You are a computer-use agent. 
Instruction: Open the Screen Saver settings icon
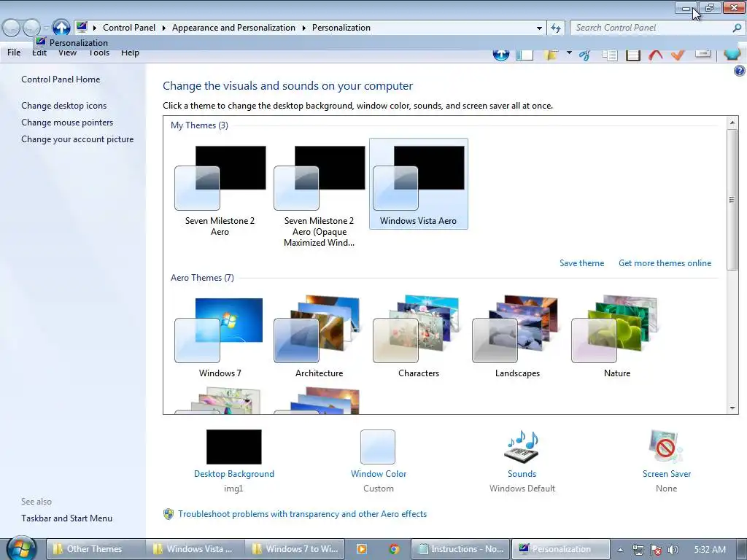665,446
